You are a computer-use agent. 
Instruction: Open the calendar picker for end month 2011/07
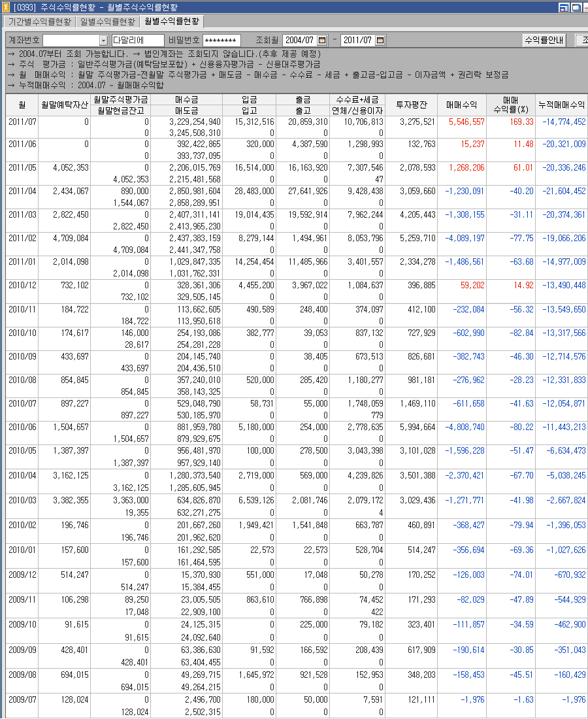(381, 39)
